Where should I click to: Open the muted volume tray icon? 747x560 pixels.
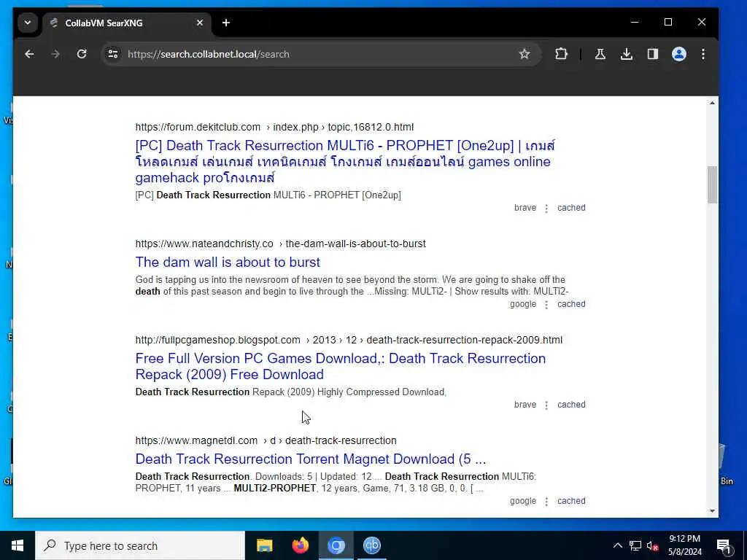pos(652,545)
